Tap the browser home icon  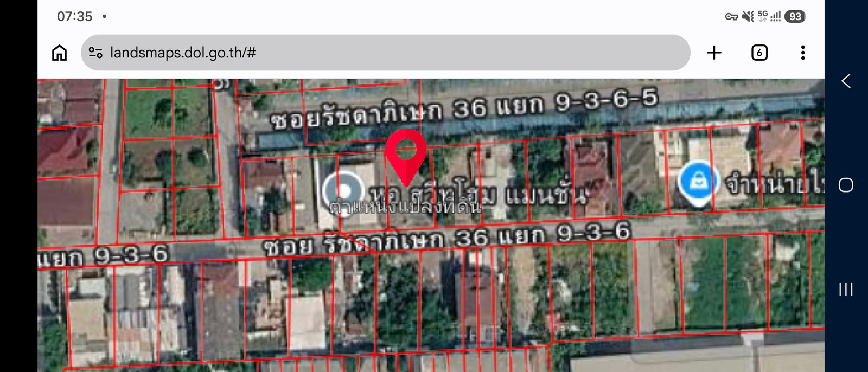click(59, 53)
